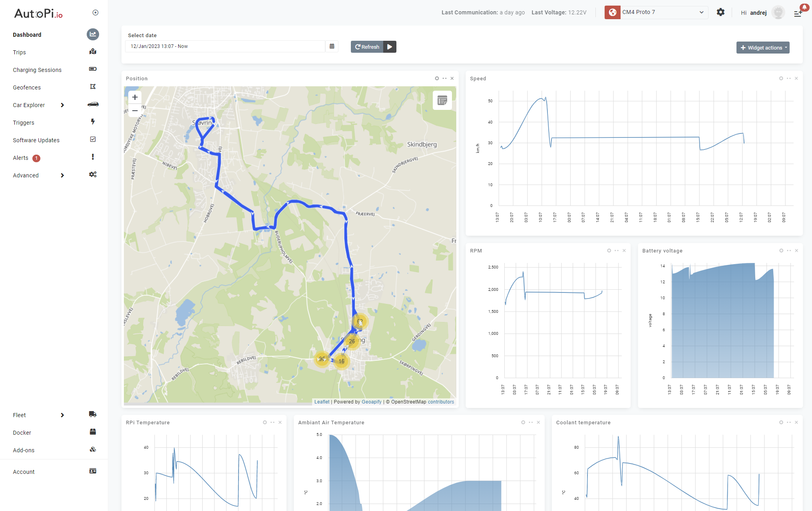Click the date range input field
Screen dimensions: 812x511
click(x=224, y=46)
